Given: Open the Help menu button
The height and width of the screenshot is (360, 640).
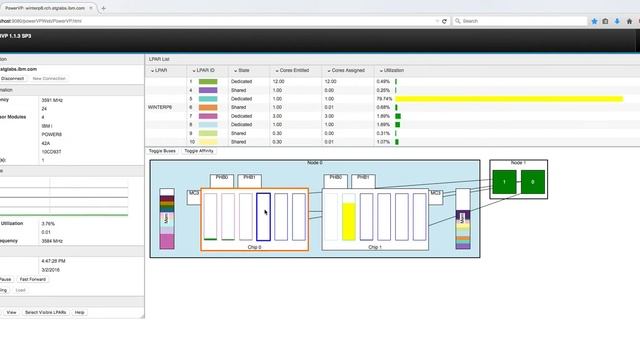Looking at the screenshot, I should click(x=80, y=312).
